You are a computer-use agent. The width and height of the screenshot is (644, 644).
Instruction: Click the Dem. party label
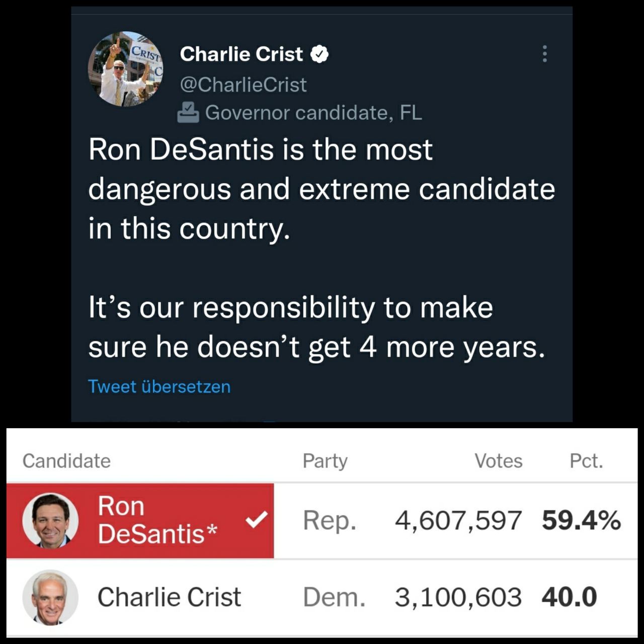(334, 597)
